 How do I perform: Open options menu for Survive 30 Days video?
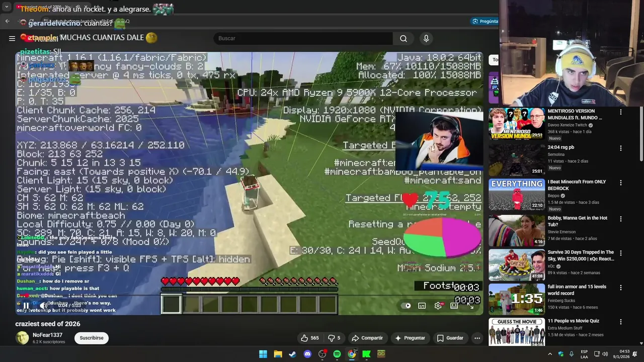(x=620, y=253)
